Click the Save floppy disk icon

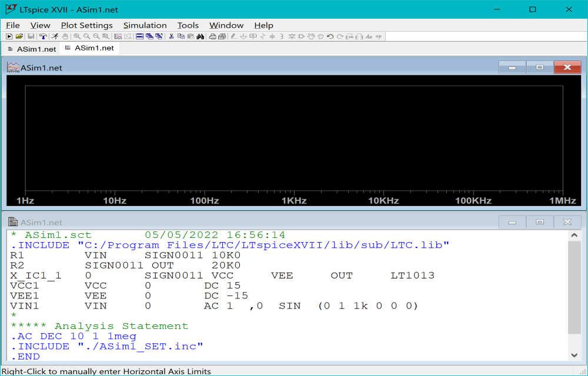(31, 36)
